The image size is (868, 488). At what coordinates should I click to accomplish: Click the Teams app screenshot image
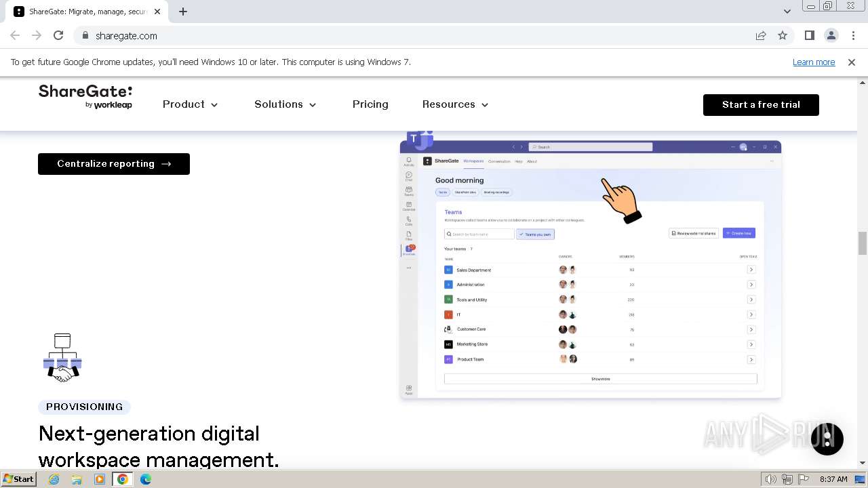tap(591, 266)
